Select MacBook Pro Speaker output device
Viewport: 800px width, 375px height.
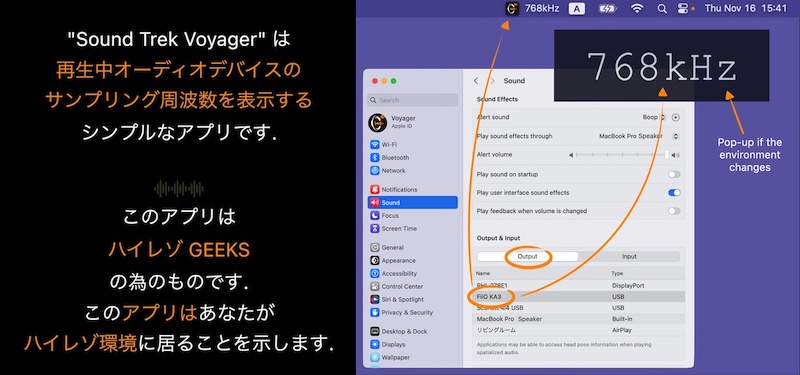pos(579,319)
